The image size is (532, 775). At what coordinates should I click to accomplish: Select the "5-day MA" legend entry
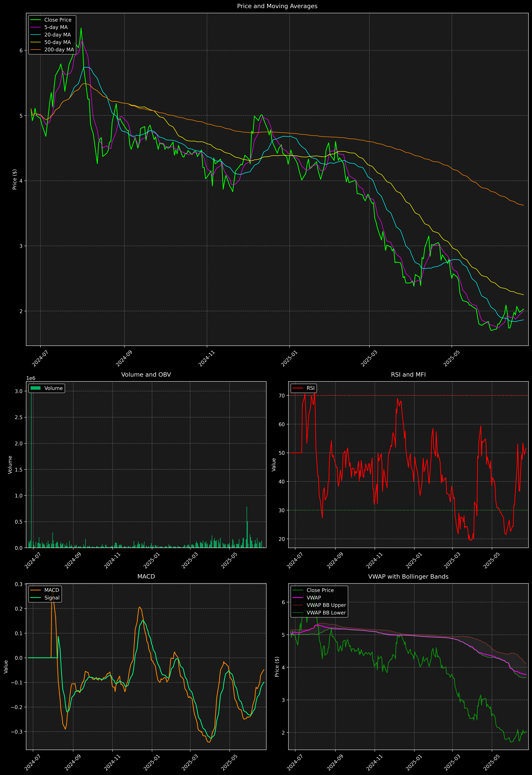tap(56, 27)
